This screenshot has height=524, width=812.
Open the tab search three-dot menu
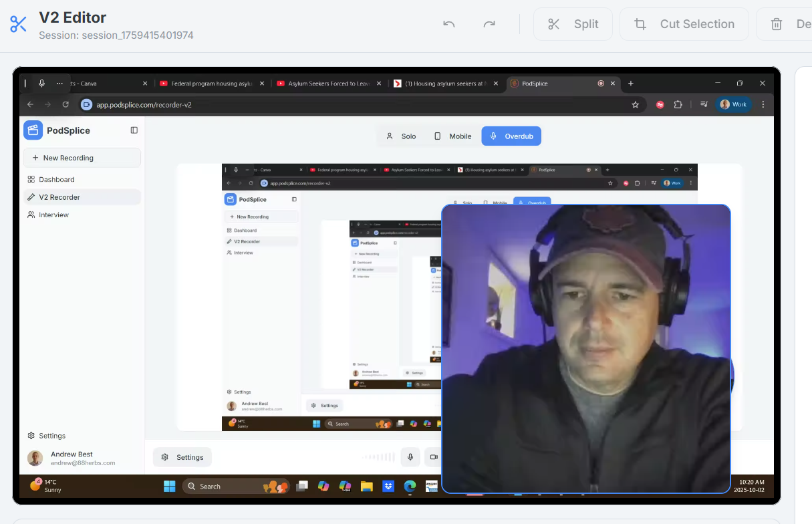[59, 84]
